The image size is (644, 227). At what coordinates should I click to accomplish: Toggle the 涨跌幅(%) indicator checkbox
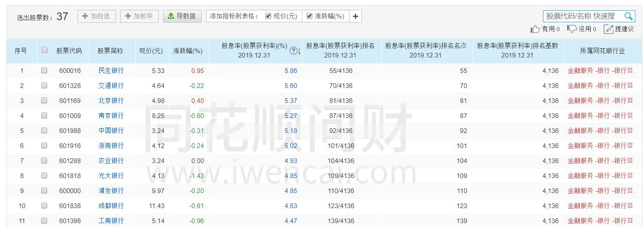310,16
